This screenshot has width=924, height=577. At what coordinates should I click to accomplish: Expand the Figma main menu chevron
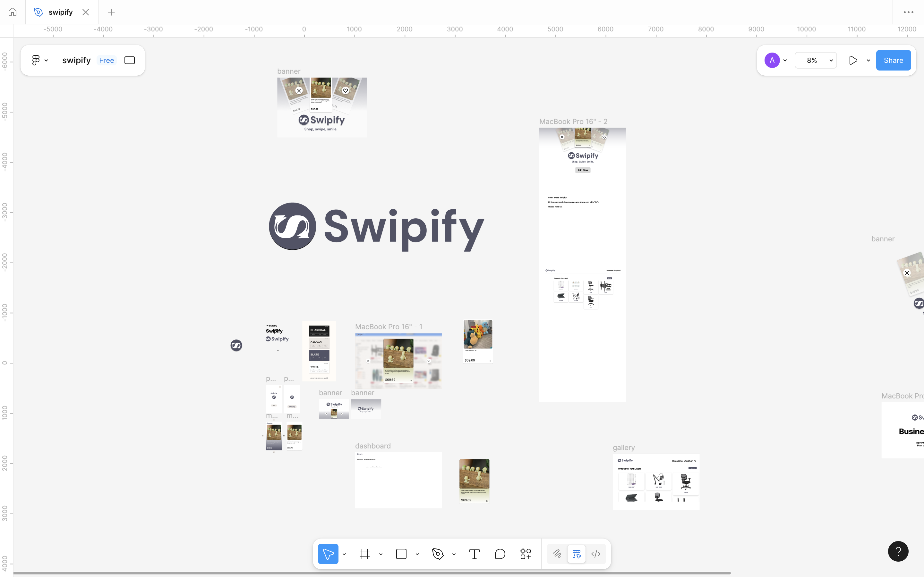pyautogui.click(x=46, y=60)
